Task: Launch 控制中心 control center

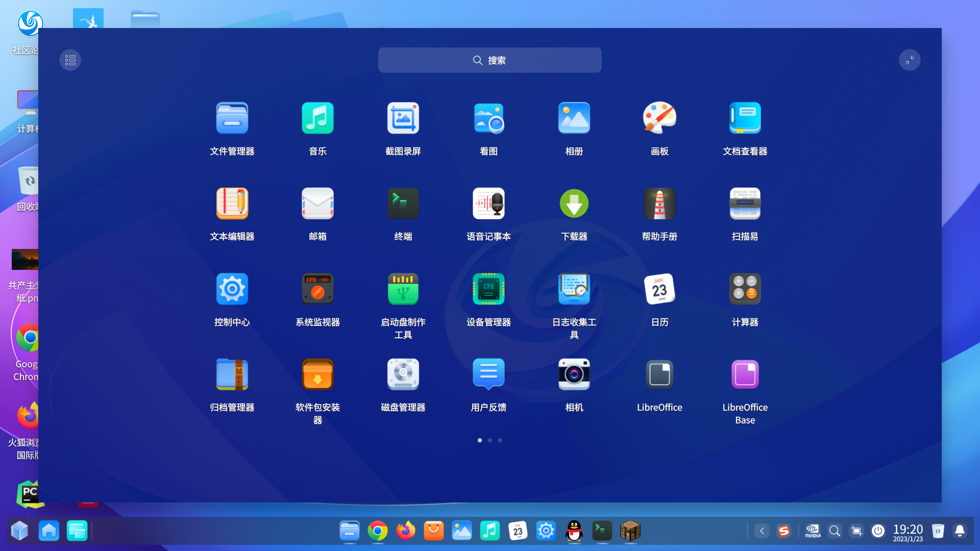Action: tap(232, 288)
